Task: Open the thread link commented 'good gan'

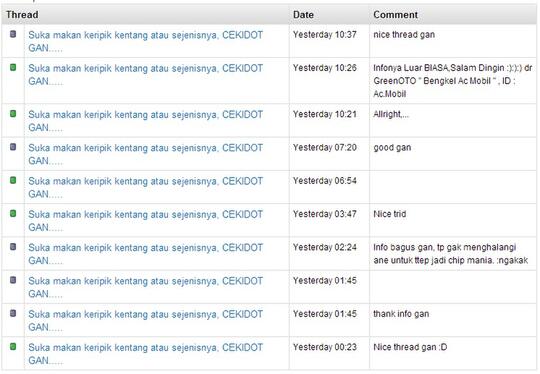Action: [x=146, y=154]
